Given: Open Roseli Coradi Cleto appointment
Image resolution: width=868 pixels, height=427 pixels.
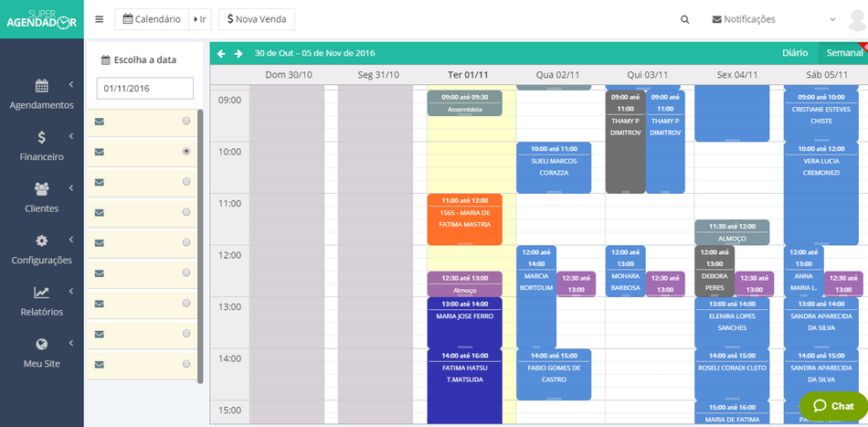Looking at the screenshot, I should (x=732, y=374).
